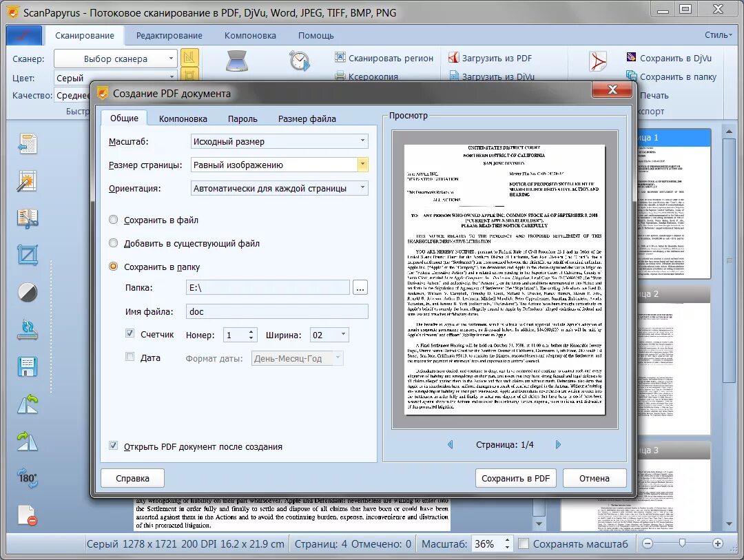Switch to the 'Размер файла' tab

(x=307, y=118)
